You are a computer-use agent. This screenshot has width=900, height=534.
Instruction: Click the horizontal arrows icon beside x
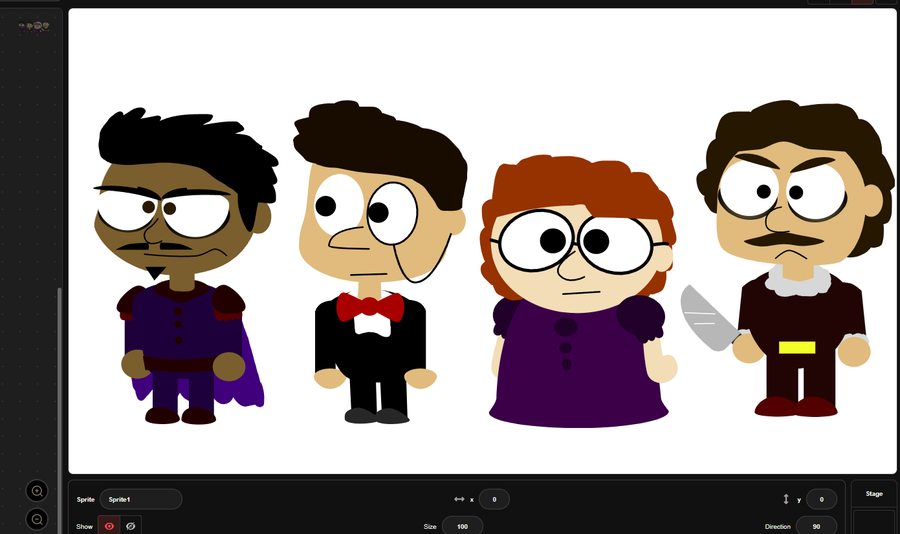point(459,499)
